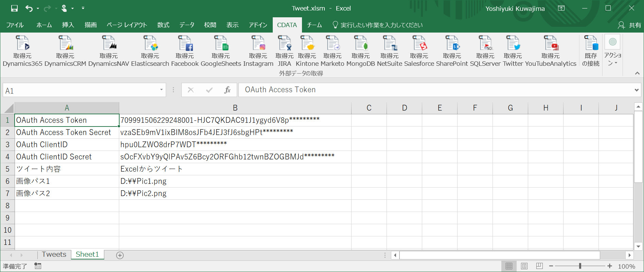Open the Kintone data source
This screenshot has height=272, width=644.
307,51
